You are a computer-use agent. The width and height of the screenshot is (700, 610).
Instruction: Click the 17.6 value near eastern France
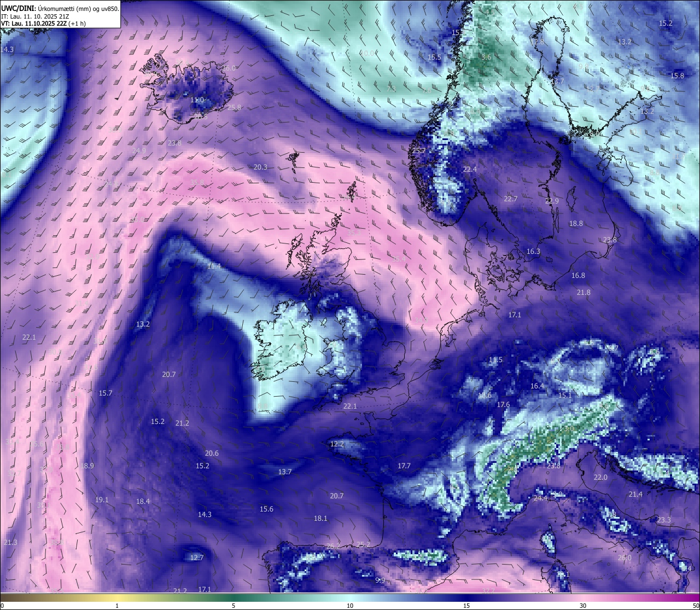pos(503,405)
